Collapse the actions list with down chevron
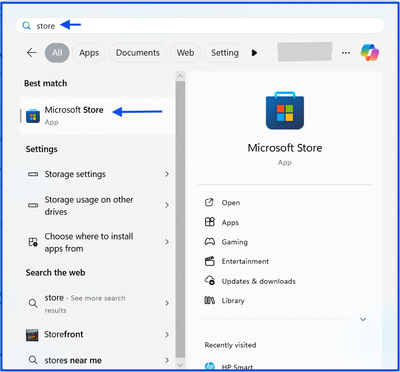The height and width of the screenshot is (372, 400). pos(363,319)
